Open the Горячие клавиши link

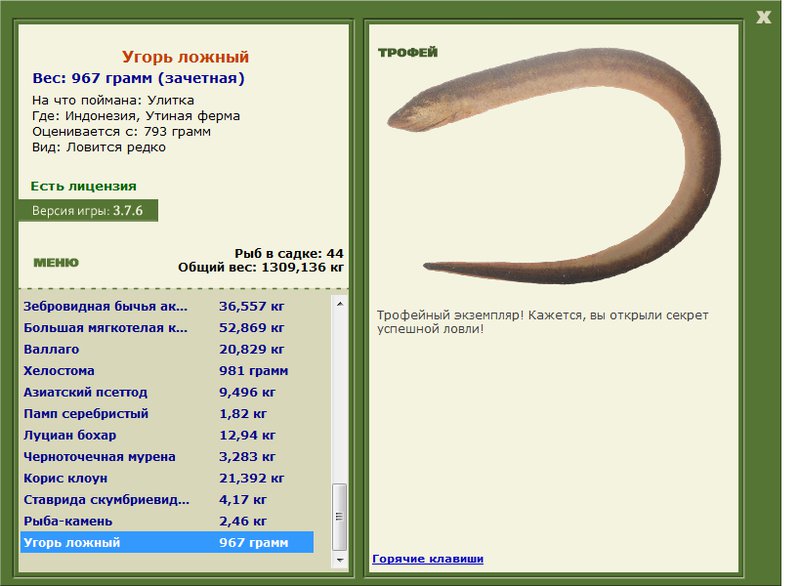[x=428, y=558]
